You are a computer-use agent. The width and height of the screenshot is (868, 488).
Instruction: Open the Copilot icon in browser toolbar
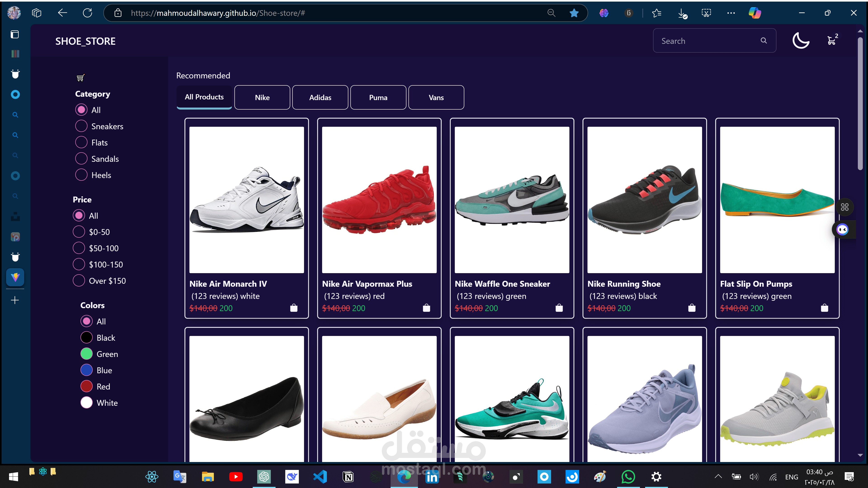(755, 13)
